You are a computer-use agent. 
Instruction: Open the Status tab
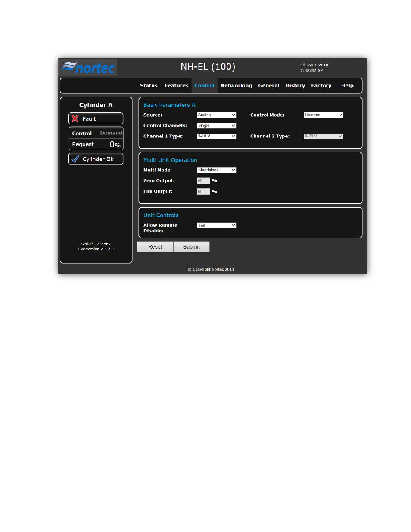click(x=149, y=86)
